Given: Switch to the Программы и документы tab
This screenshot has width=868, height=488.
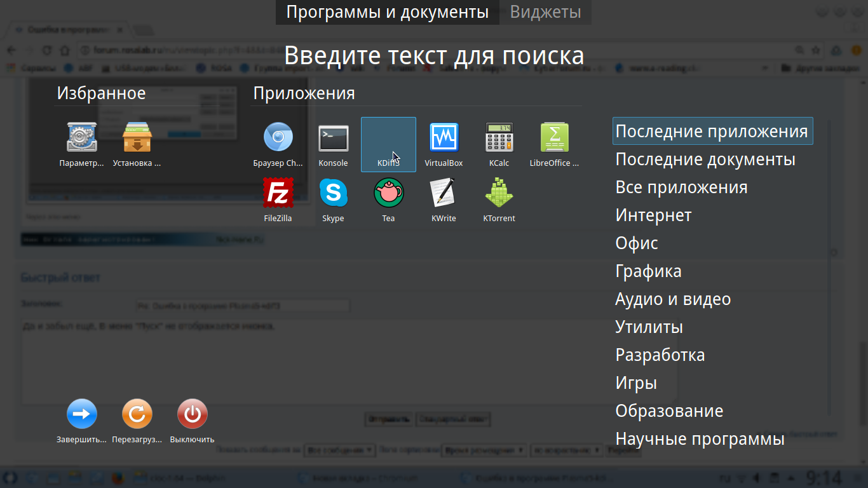Looking at the screenshot, I should 388,12.
